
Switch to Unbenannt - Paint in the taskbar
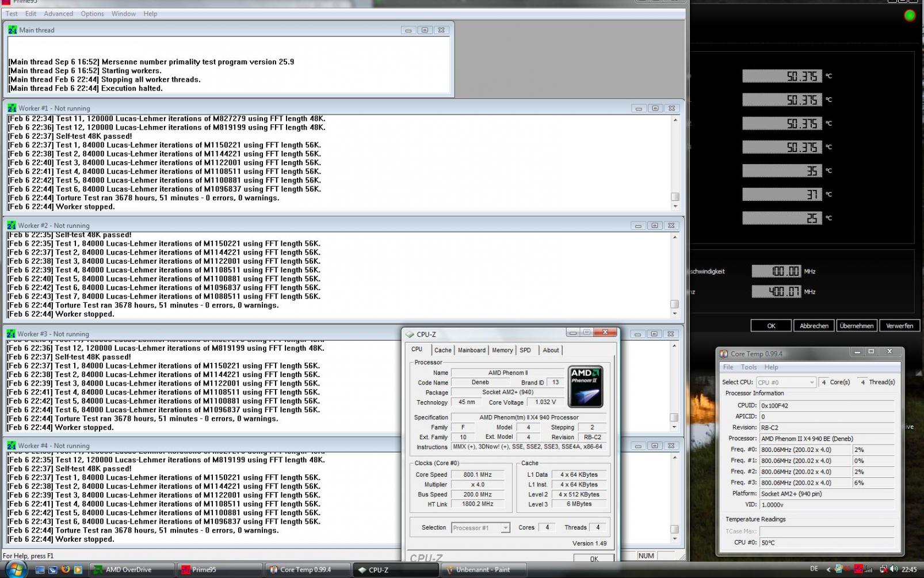click(483, 569)
